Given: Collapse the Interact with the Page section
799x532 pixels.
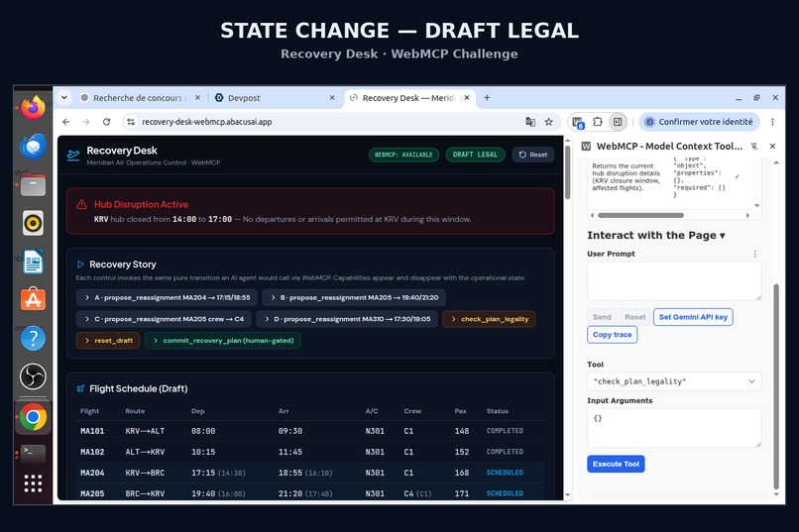Looking at the screenshot, I should pos(656,235).
